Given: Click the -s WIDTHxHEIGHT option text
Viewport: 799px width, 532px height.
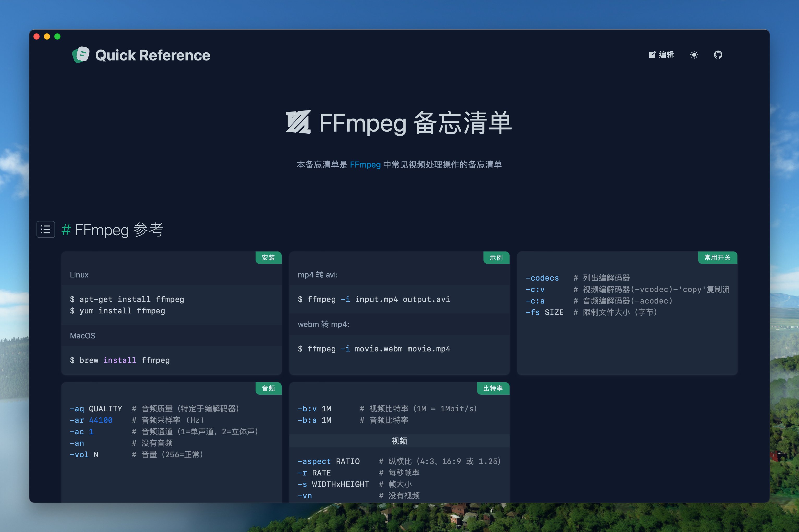Looking at the screenshot, I should click(334, 485).
